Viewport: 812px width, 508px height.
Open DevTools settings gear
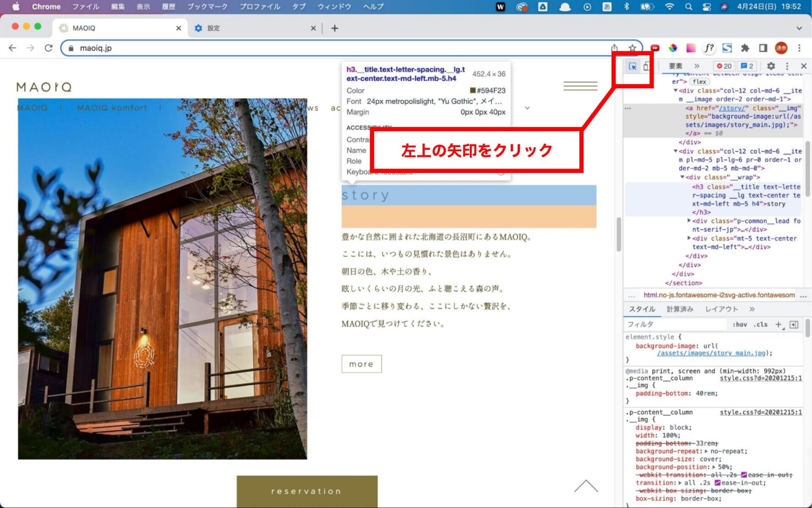tap(771, 66)
